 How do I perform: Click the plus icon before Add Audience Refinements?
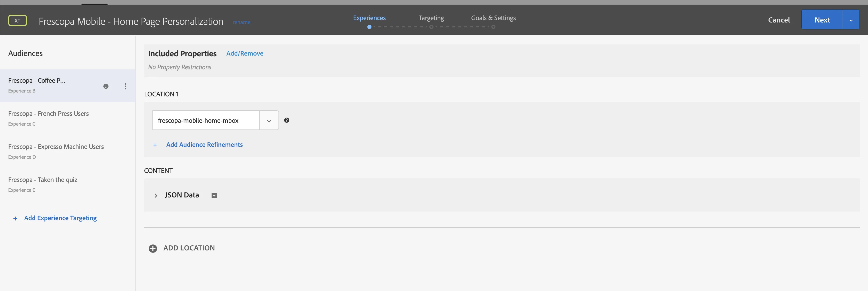coord(155,145)
